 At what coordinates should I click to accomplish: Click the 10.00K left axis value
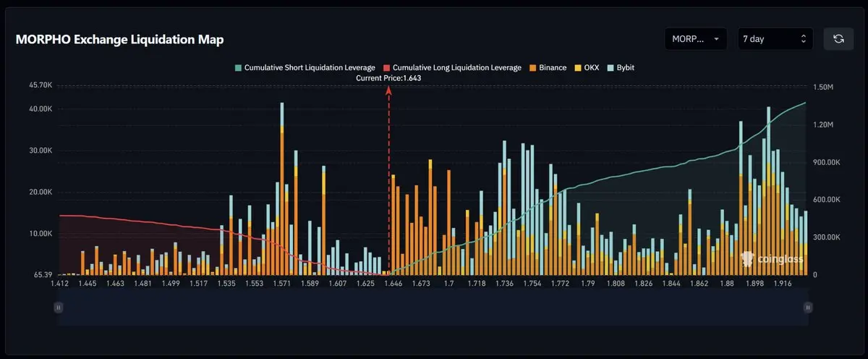pos(39,235)
